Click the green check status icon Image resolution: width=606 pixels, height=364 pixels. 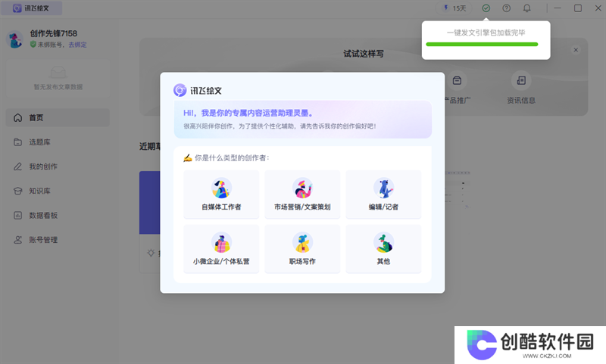[x=486, y=8]
